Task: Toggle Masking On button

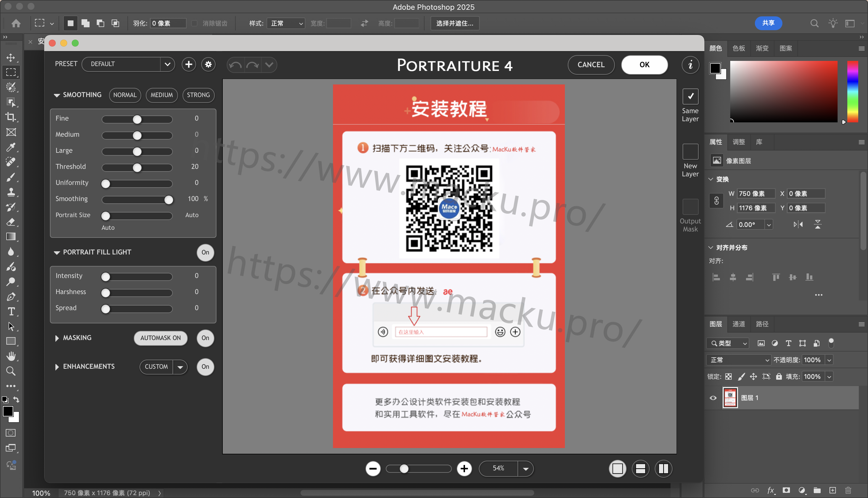Action: (x=206, y=338)
